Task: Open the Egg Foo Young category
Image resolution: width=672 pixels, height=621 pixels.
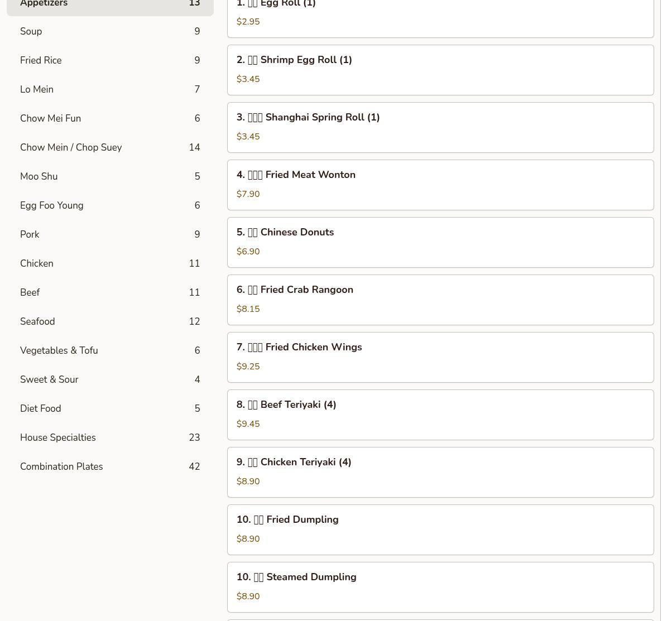Action: 110,205
